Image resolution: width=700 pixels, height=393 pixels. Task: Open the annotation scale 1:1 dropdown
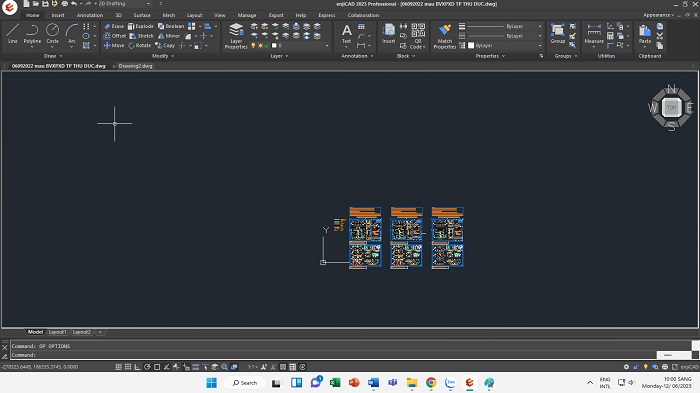point(253,367)
